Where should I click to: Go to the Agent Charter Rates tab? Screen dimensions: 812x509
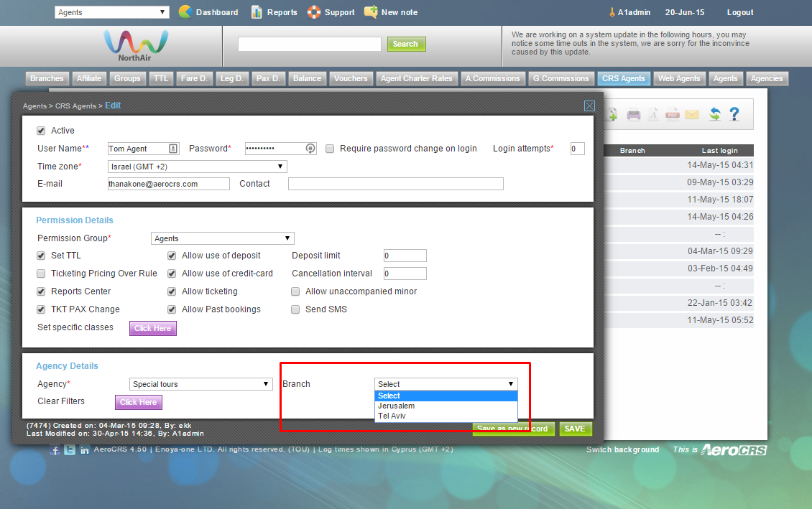[x=416, y=79]
